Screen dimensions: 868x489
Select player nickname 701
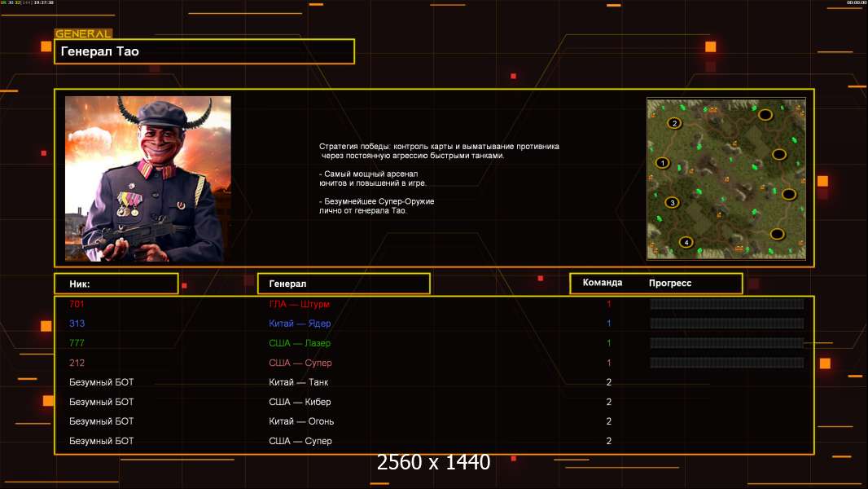click(x=77, y=304)
